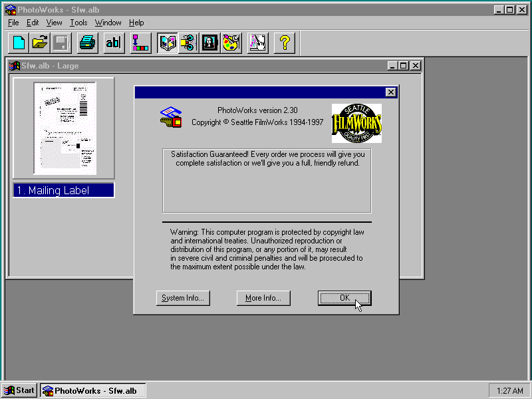Click the yellow question mark help icon
The image size is (532, 399).
point(285,43)
